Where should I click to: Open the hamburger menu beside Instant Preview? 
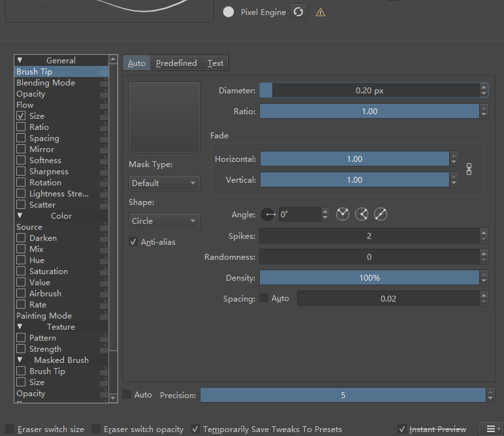click(x=490, y=429)
